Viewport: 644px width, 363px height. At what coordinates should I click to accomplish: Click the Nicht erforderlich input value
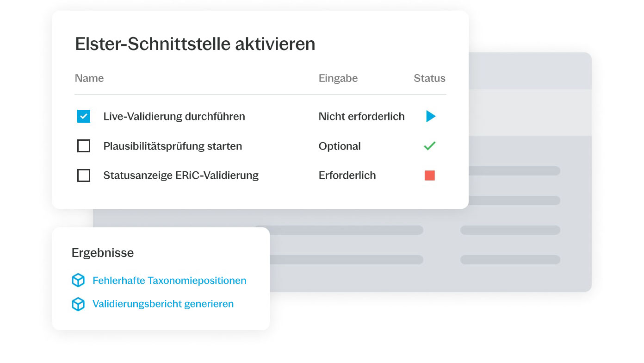coord(361,116)
